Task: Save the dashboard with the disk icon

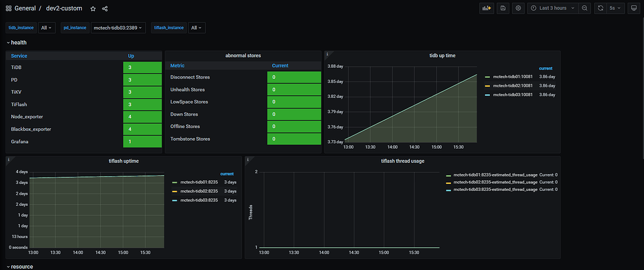Action: click(x=502, y=8)
